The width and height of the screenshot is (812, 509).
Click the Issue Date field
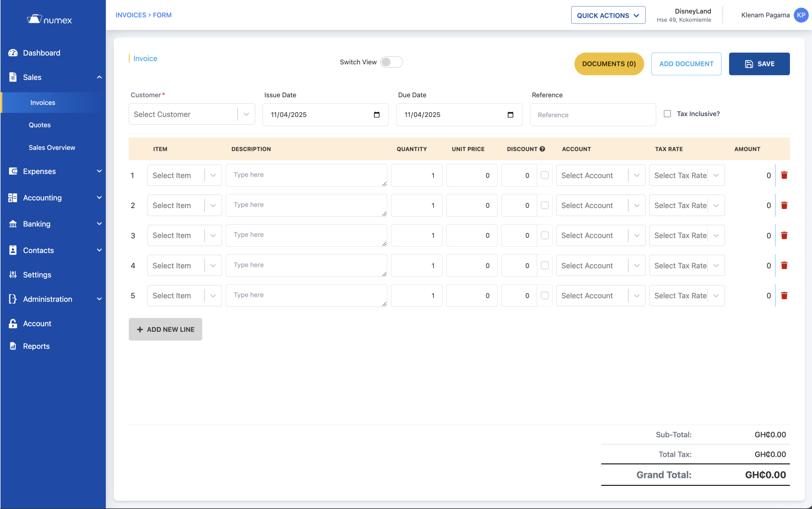coord(325,114)
